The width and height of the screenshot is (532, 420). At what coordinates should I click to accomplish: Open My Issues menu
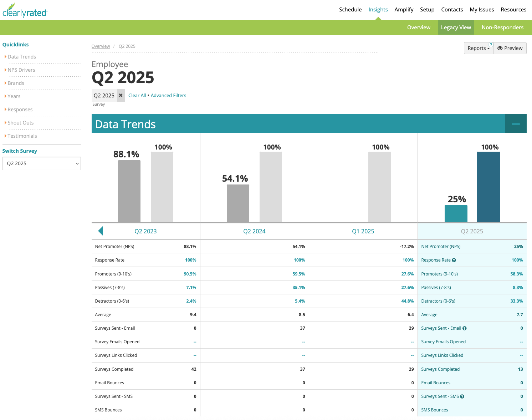482,10
